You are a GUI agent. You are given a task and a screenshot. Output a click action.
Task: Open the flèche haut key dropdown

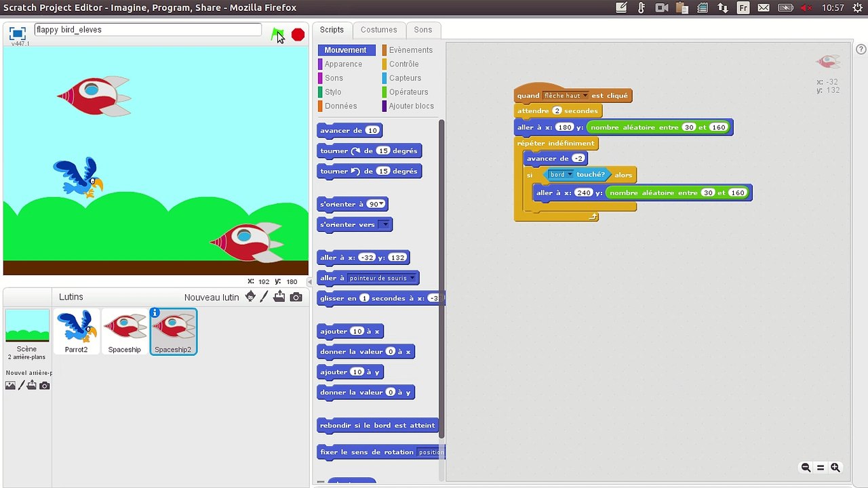pyautogui.click(x=566, y=96)
